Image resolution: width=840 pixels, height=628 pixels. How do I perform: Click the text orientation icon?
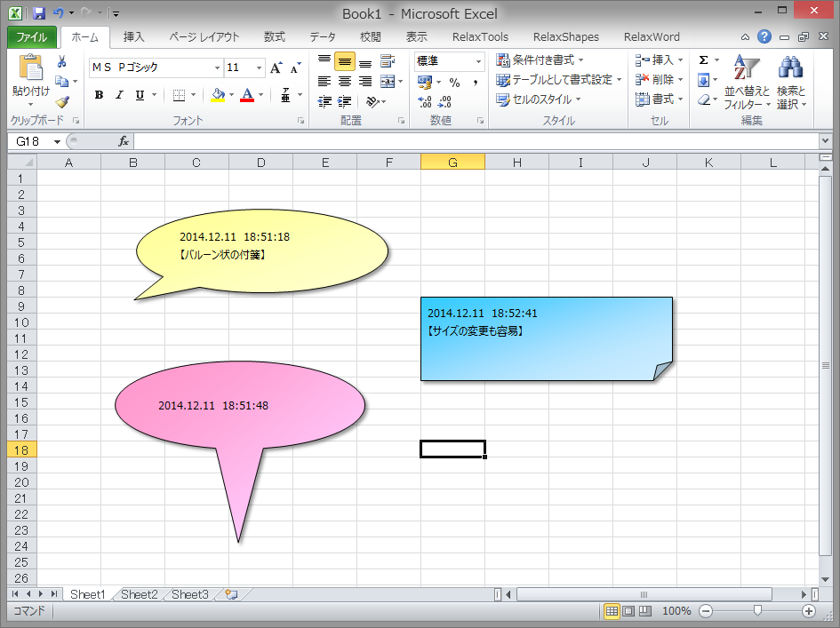coord(372,101)
